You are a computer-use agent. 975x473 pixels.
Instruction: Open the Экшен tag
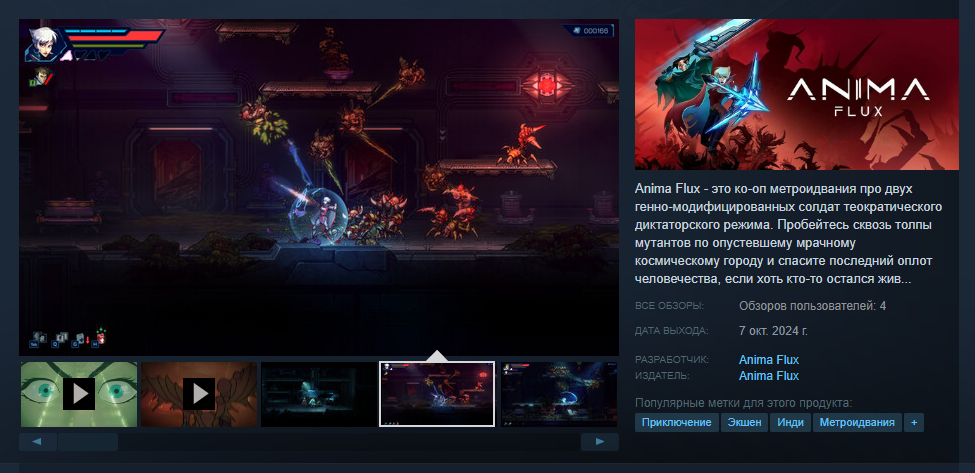(744, 423)
